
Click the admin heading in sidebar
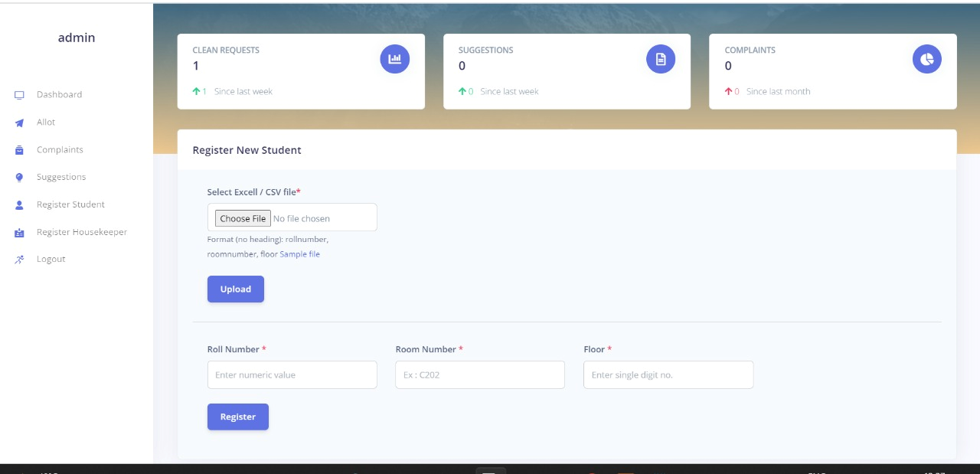[x=77, y=38]
